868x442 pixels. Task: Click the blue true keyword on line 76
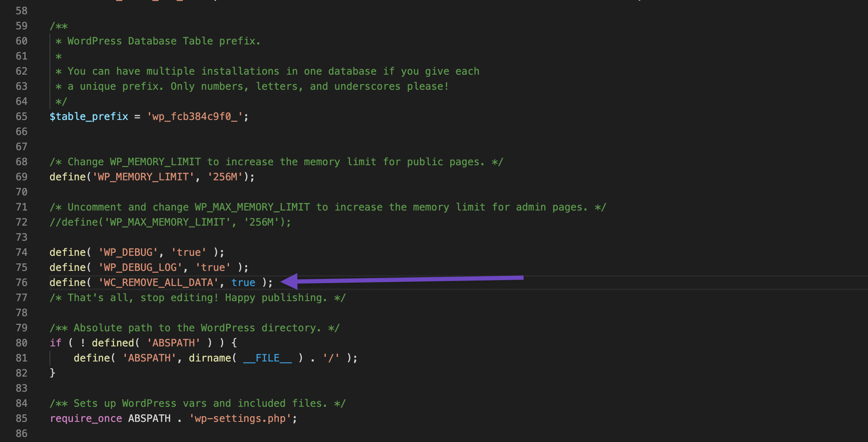[243, 283]
